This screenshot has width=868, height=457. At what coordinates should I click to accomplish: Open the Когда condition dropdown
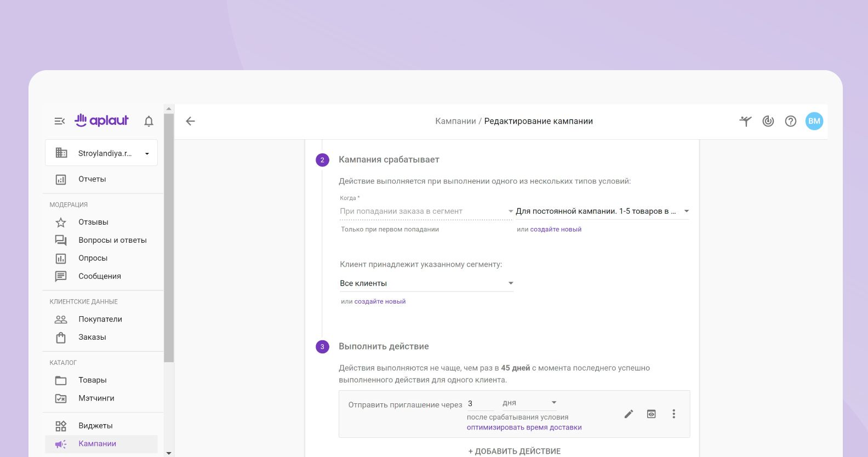(x=426, y=211)
